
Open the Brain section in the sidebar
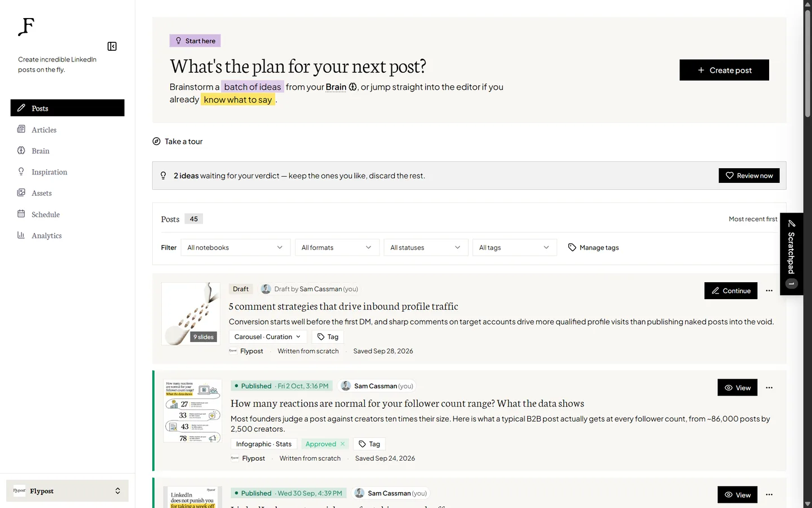(x=67, y=151)
